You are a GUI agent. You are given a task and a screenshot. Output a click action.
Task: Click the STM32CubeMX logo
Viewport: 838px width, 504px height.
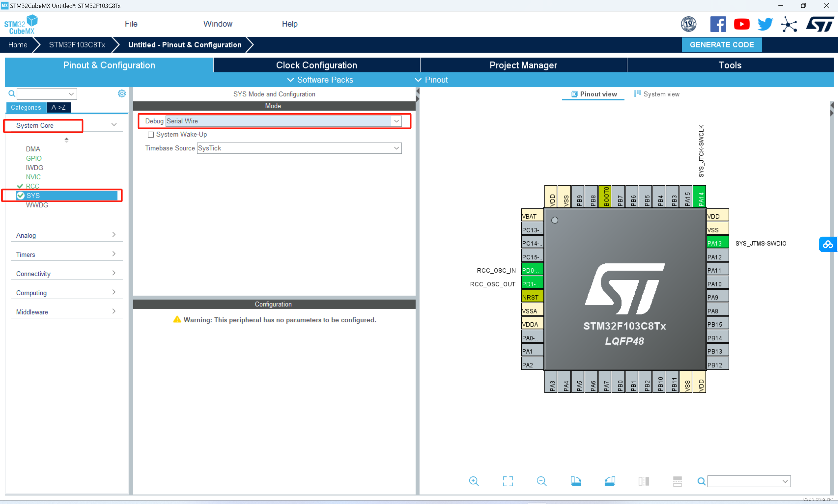tap(21, 24)
